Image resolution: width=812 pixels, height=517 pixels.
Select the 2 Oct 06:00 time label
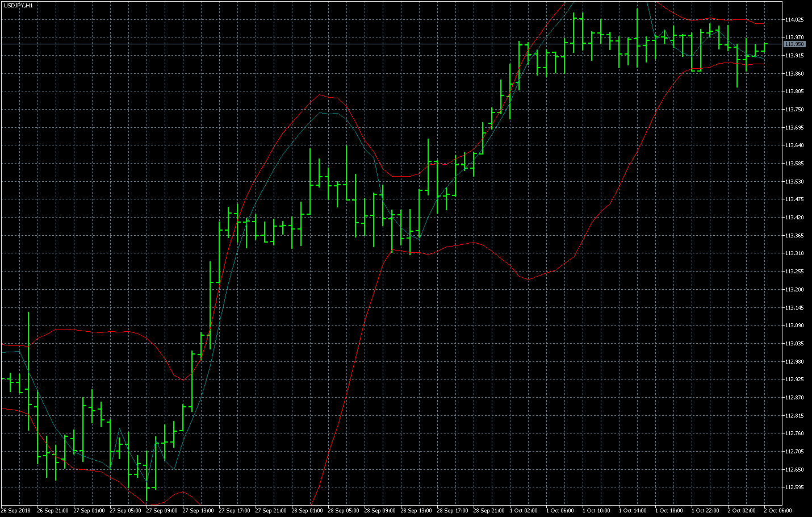778,511
